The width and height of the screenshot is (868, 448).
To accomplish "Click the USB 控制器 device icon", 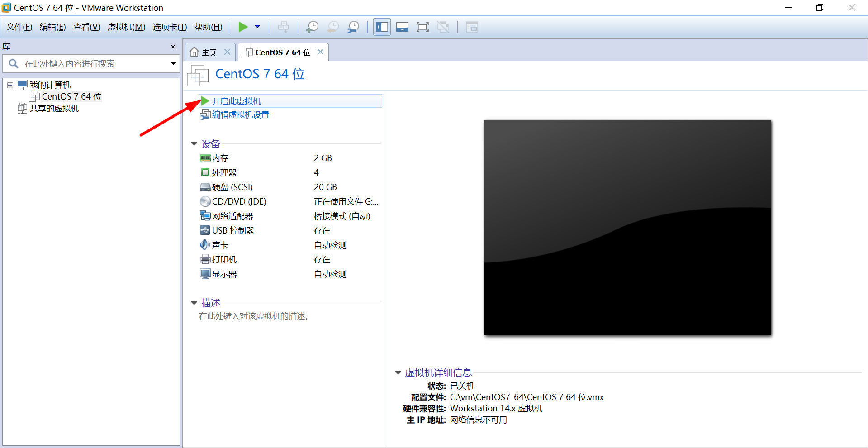I will [x=205, y=230].
